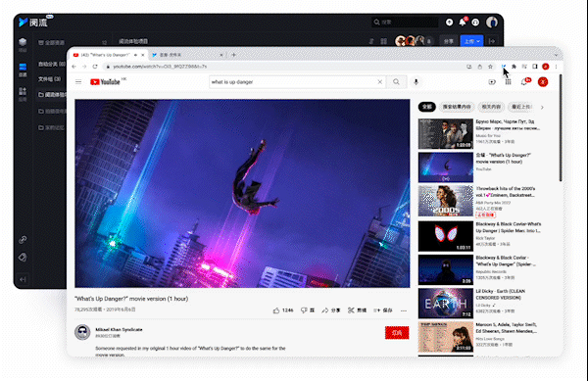Open Chrome three-dot menu
This screenshot has height=381, width=588.
point(556,67)
